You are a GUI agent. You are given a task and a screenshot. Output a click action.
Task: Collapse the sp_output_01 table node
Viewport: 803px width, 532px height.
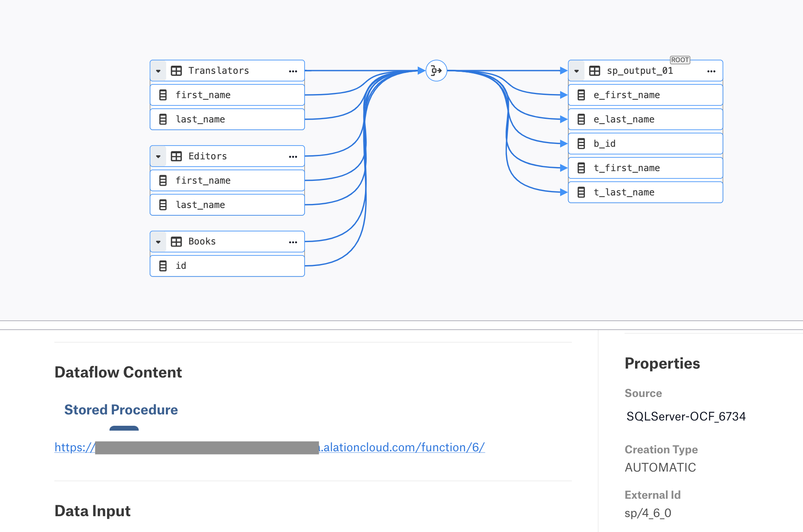576,71
